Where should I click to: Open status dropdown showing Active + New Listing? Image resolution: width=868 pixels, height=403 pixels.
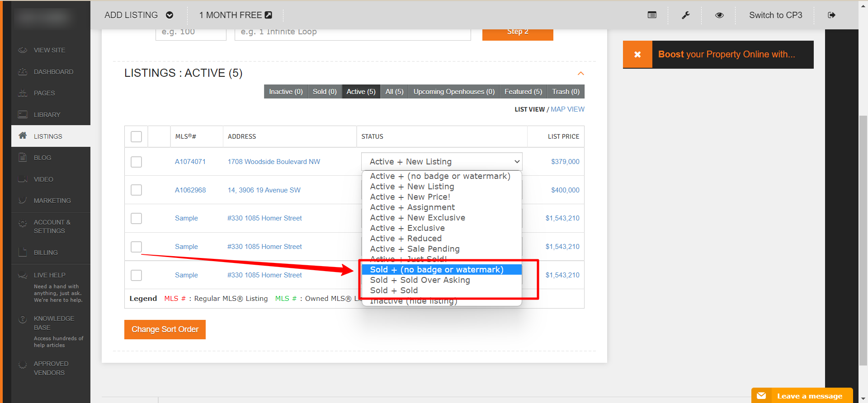pos(442,162)
